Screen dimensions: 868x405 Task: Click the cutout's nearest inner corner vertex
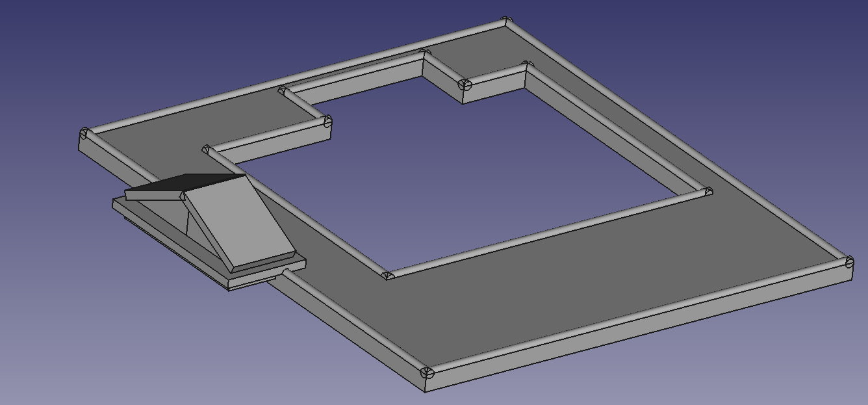pos(388,276)
